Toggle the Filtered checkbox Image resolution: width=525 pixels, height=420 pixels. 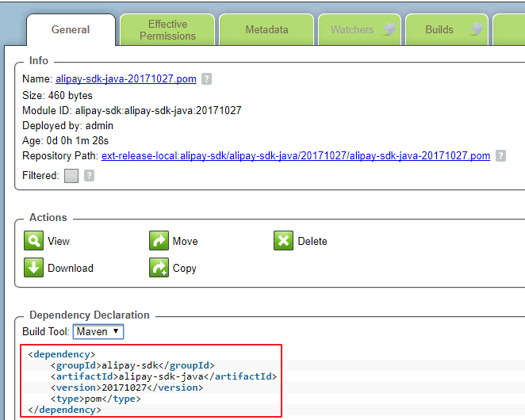[71, 176]
